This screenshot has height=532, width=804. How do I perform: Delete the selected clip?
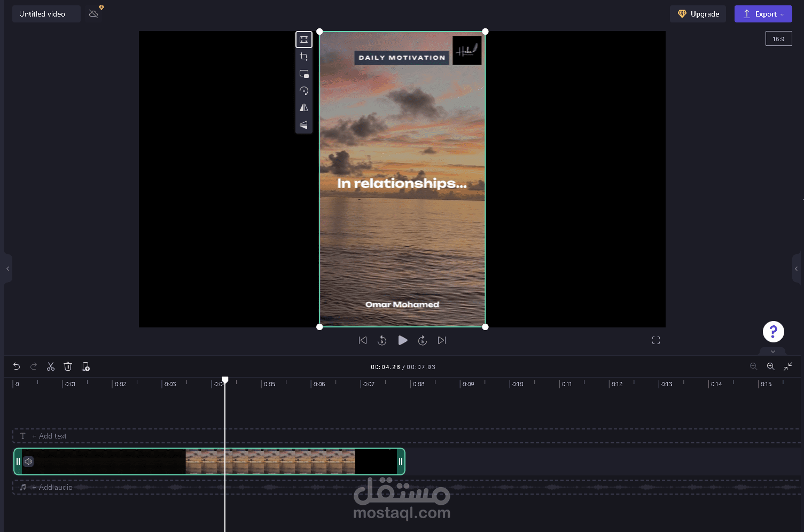click(x=68, y=366)
